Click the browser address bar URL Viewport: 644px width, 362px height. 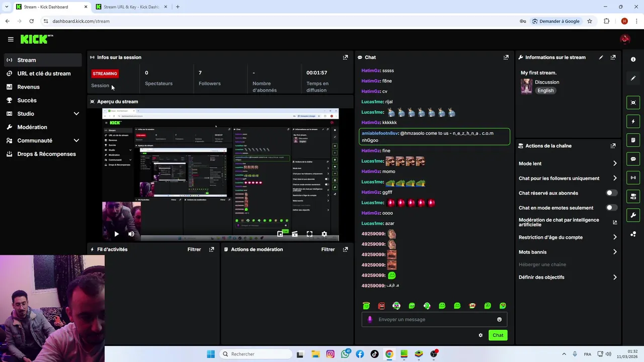pos(81,21)
